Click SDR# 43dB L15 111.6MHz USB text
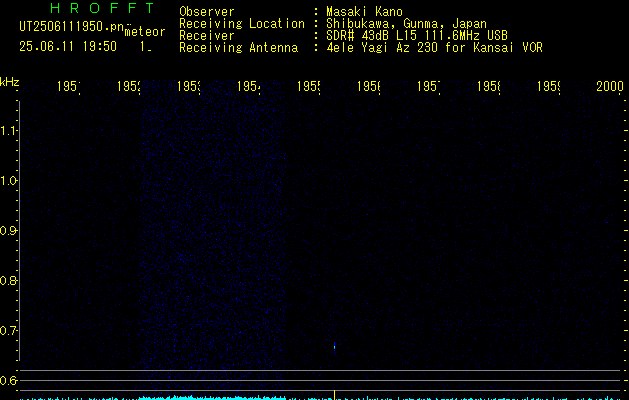Viewport: 629px width, 400px height. (417, 36)
